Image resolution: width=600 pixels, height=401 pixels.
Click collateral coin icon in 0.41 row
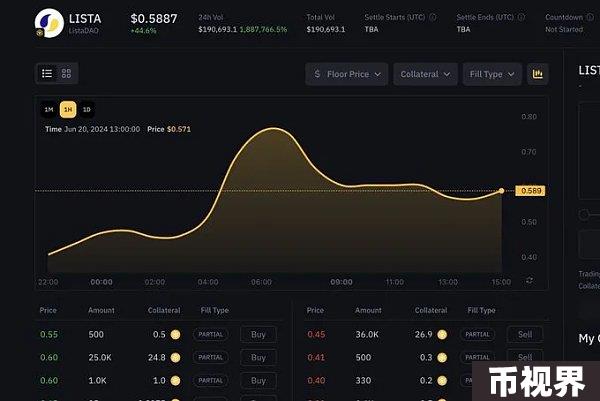(442, 357)
